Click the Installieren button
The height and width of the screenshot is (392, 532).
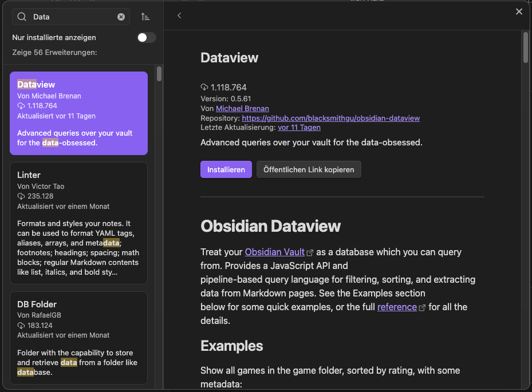click(226, 169)
